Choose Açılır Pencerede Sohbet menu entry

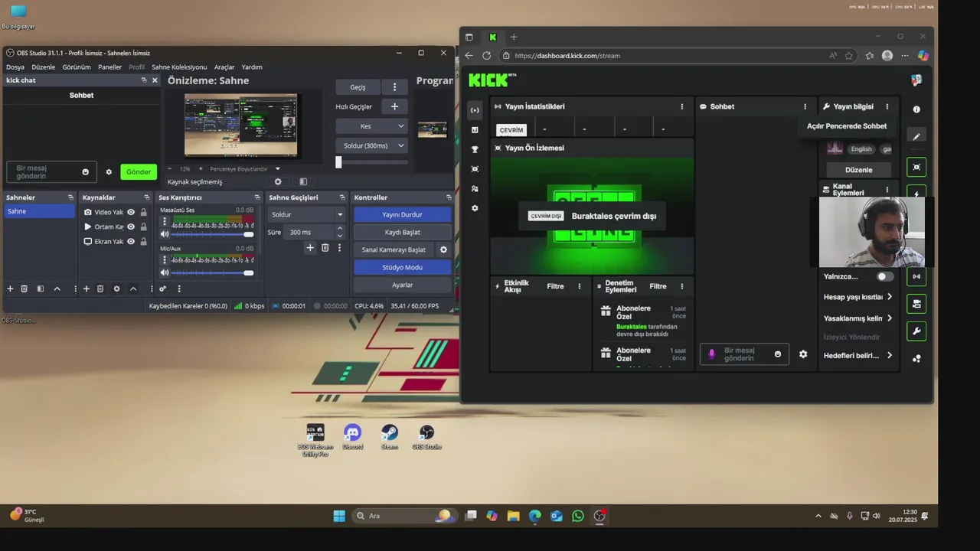click(847, 126)
